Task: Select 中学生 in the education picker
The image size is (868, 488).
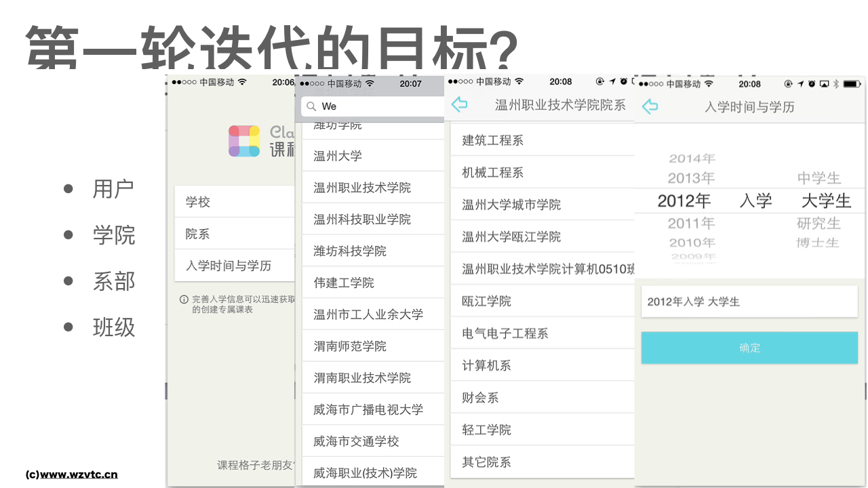Action: tap(818, 178)
